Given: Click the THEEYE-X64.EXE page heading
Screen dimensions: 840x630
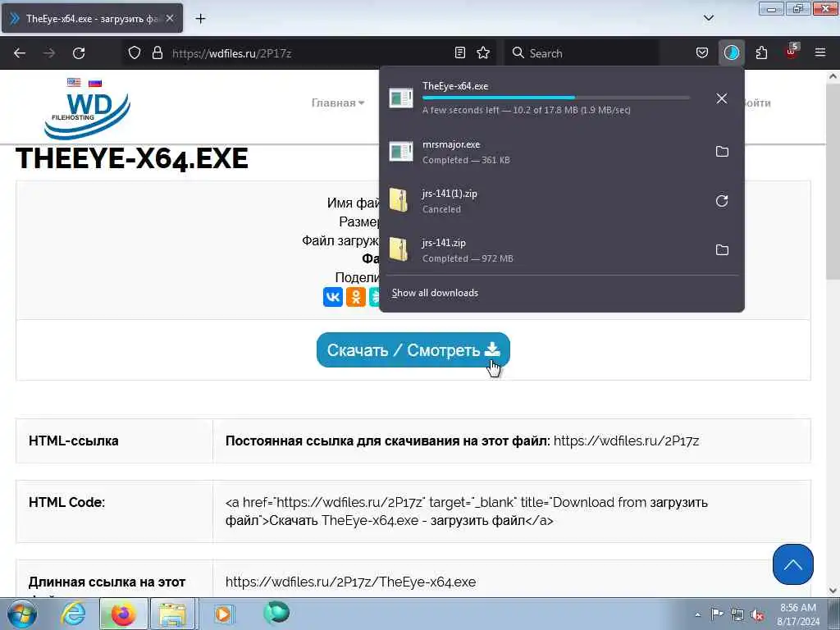Looking at the screenshot, I should [x=132, y=158].
